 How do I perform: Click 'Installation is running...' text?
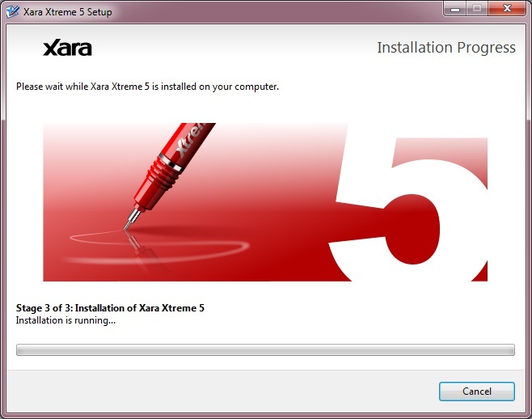[x=65, y=320]
